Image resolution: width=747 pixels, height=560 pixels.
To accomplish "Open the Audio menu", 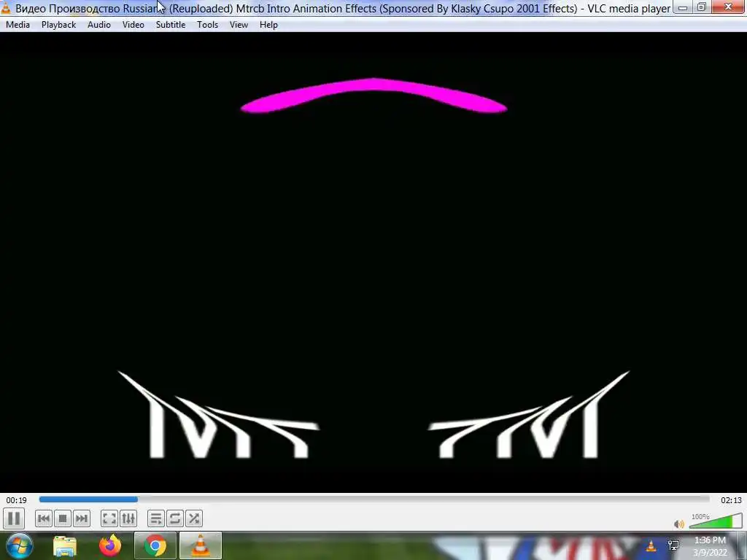I will coord(99,25).
